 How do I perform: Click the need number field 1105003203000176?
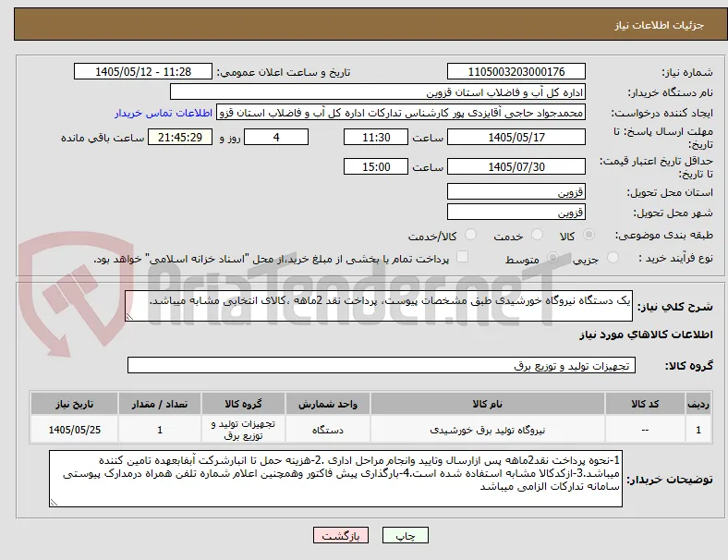point(516,71)
